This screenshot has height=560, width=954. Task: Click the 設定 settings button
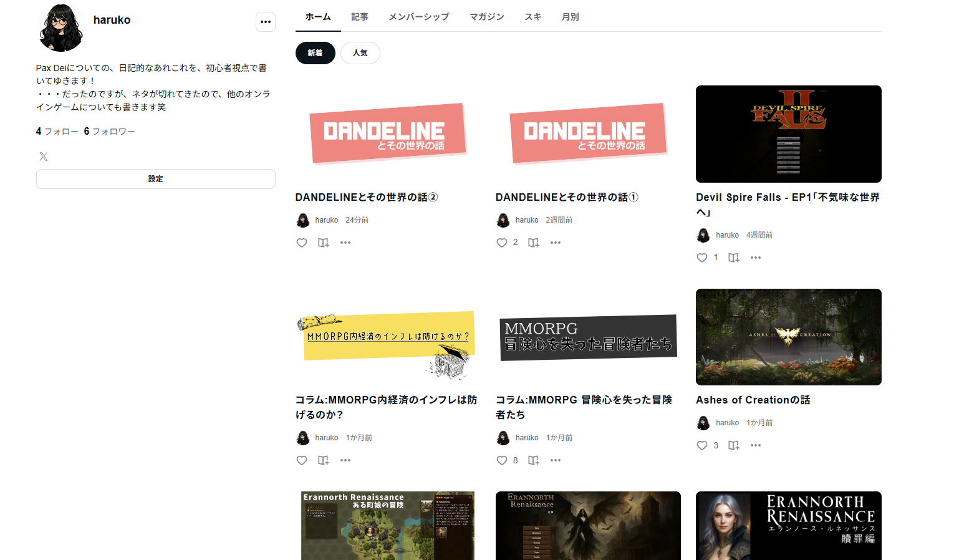point(155,179)
